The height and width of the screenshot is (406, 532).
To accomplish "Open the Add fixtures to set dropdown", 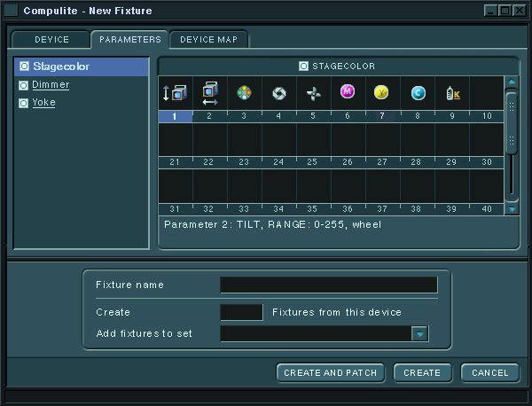I will point(419,334).
